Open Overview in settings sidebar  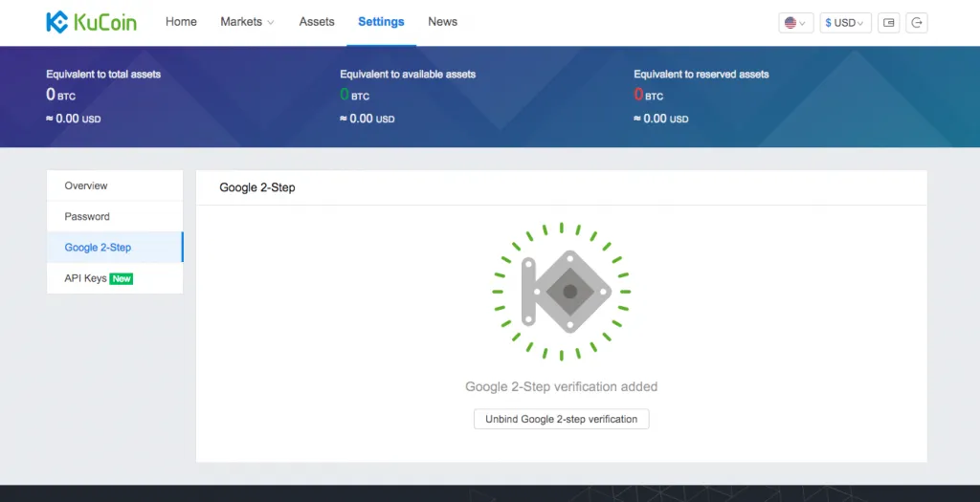pos(115,186)
